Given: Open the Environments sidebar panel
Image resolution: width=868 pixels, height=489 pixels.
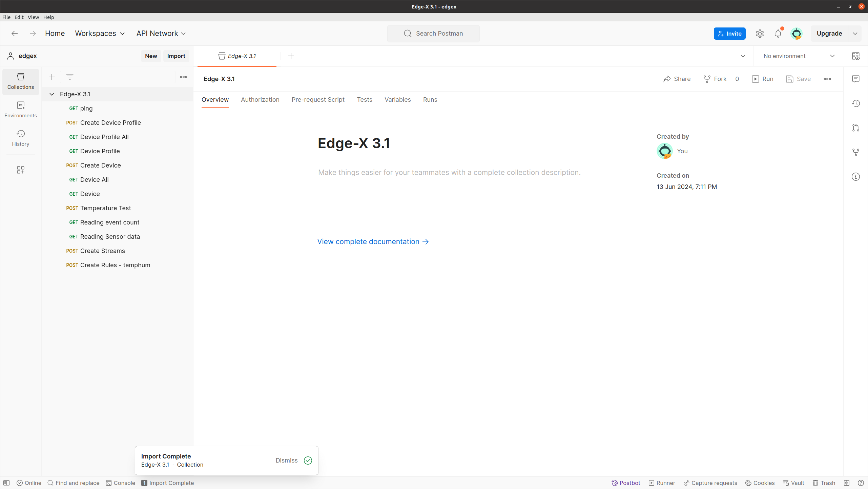Looking at the screenshot, I should 21,110.
